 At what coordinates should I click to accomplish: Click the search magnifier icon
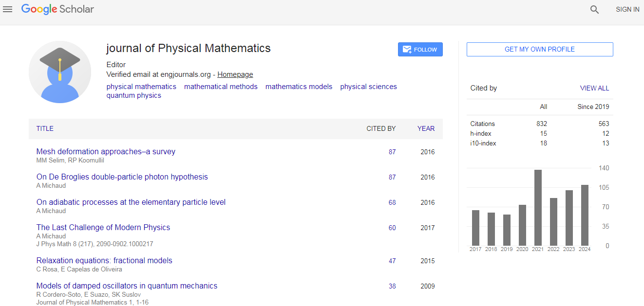click(x=594, y=10)
